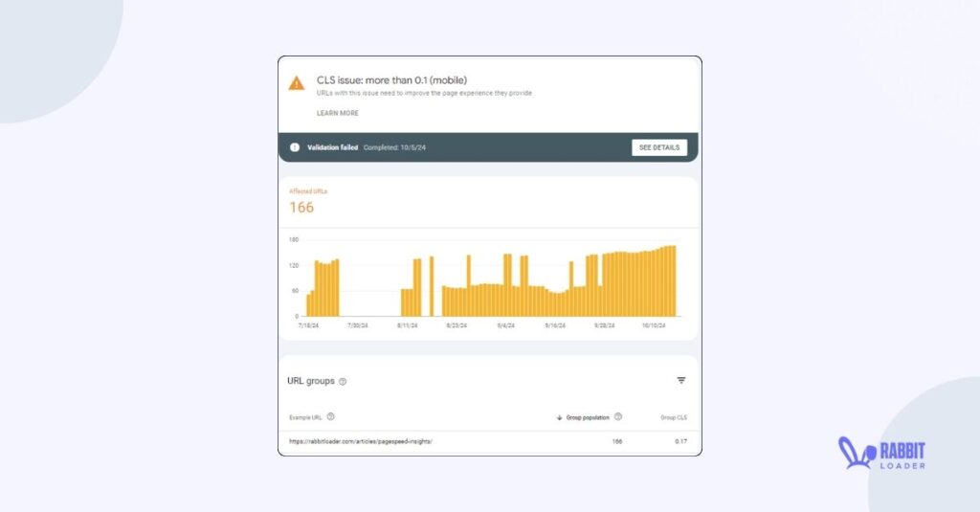Click the Rabbit Loader logo
The width and height of the screenshot is (980, 512).
point(881,454)
